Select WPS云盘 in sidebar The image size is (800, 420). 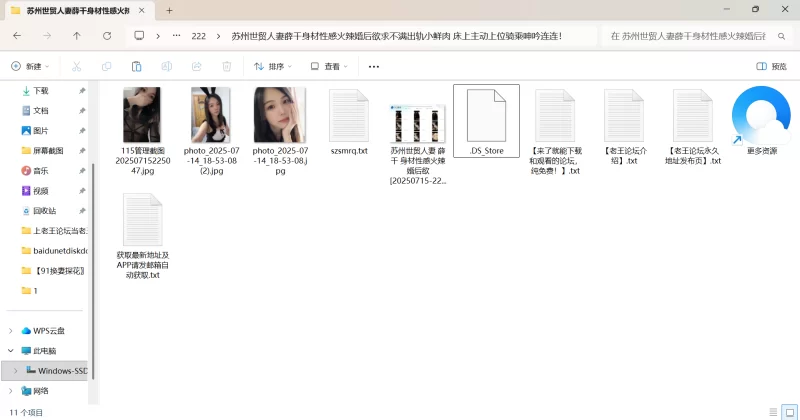(x=48, y=331)
